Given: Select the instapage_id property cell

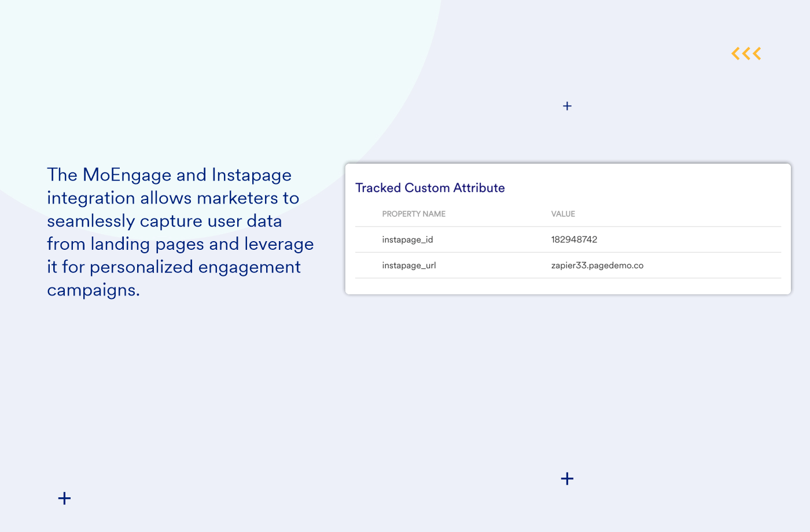Looking at the screenshot, I should 407,239.
